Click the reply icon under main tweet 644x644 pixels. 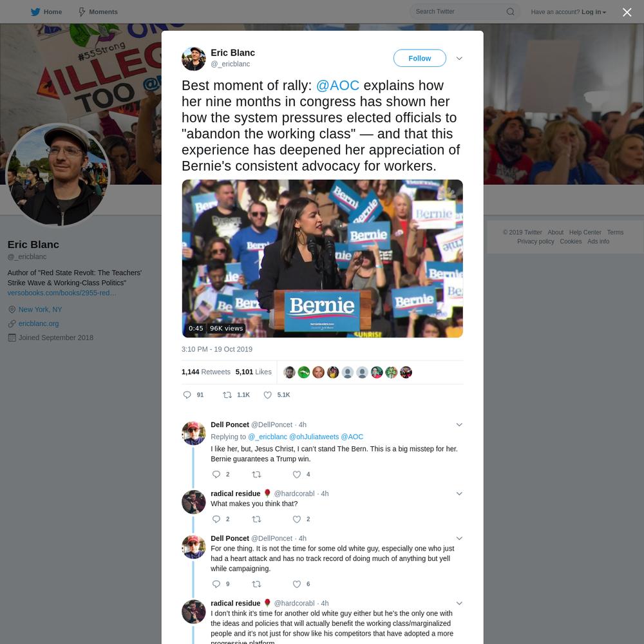click(187, 395)
